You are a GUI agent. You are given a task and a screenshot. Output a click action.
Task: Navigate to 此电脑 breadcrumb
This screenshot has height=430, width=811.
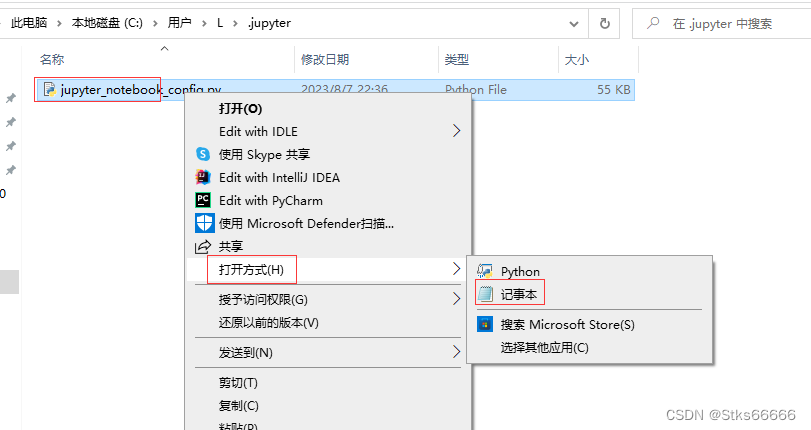[29, 23]
